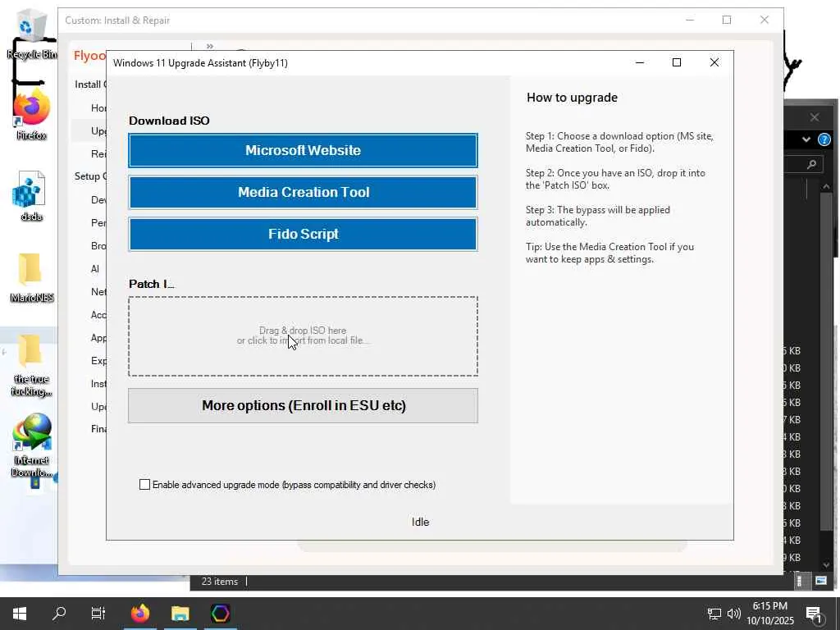Open the notification center icon

point(814,614)
